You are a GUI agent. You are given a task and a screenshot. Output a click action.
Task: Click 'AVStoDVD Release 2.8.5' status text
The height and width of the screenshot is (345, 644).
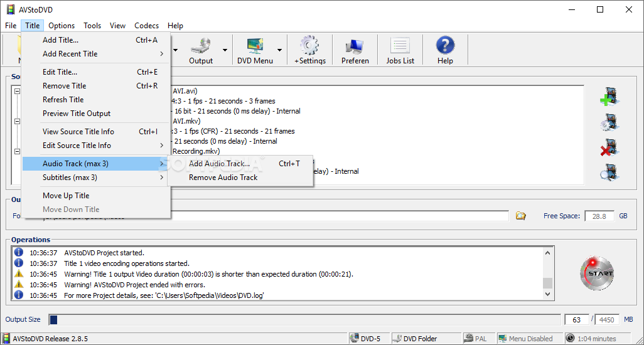50,339
